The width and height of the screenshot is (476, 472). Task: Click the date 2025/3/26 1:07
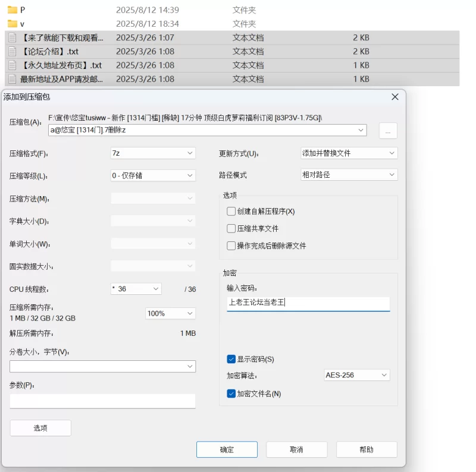(145, 37)
